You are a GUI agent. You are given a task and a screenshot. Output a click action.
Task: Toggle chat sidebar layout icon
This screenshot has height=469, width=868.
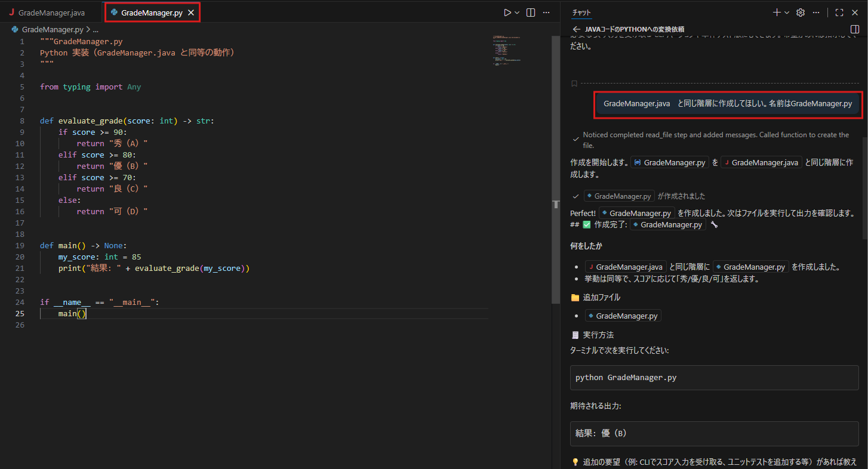point(854,29)
